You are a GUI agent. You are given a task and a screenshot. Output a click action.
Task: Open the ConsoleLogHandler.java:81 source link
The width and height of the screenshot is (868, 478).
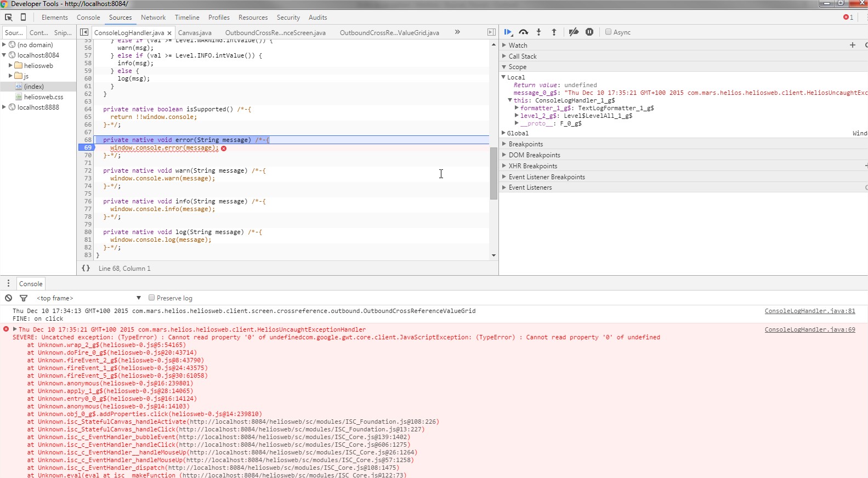click(809, 311)
